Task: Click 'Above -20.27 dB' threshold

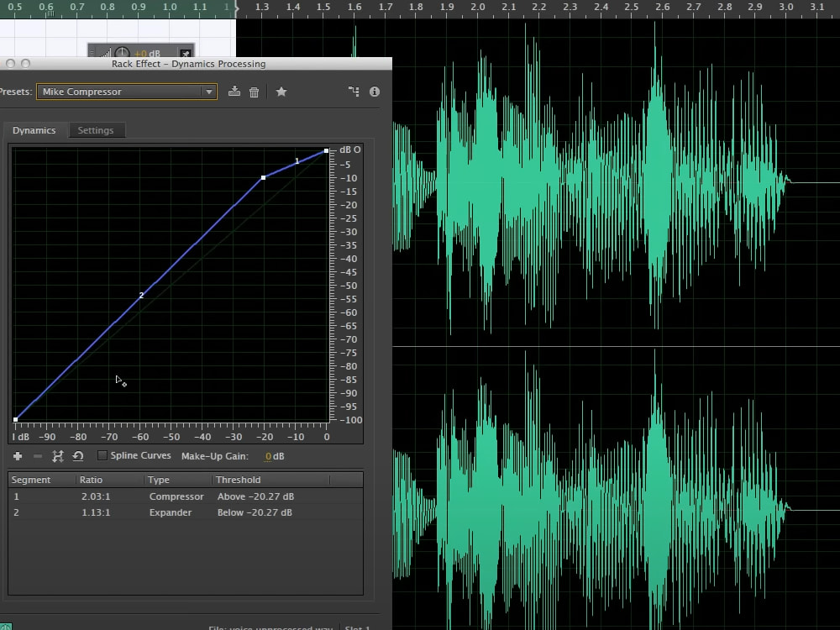Action: coord(255,496)
